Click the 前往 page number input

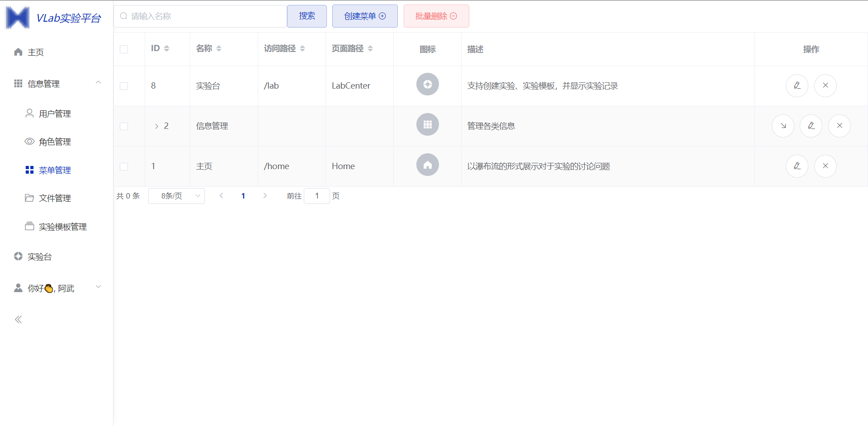pyautogui.click(x=317, y=196)
